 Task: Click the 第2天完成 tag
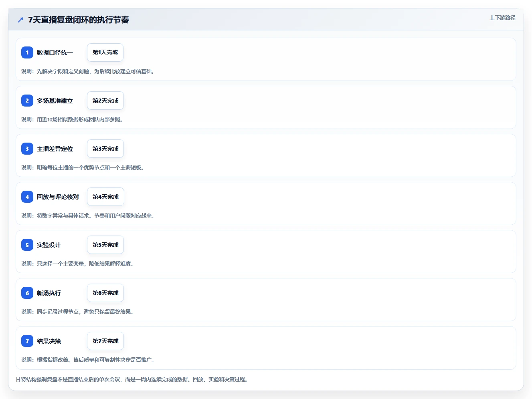point(105,101)
